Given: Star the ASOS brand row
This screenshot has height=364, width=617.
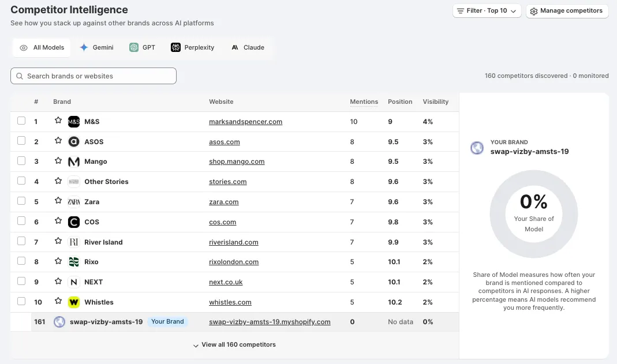Looking at the screenshot, I should (x=58, y=140).
